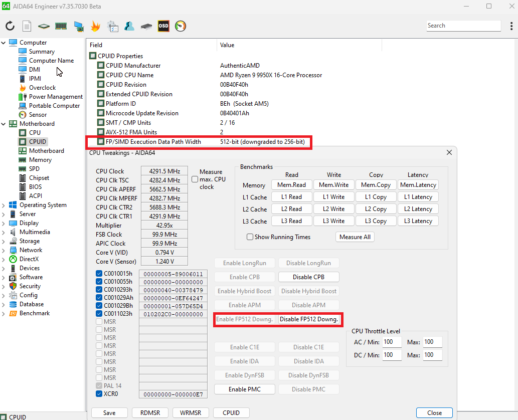
Task: Expand the Storage tree node
Action: tap(4, 241)
